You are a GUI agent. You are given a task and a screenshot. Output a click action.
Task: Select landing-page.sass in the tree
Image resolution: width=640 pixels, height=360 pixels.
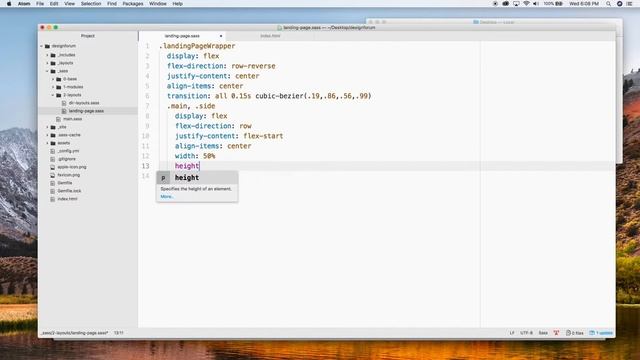86,111
